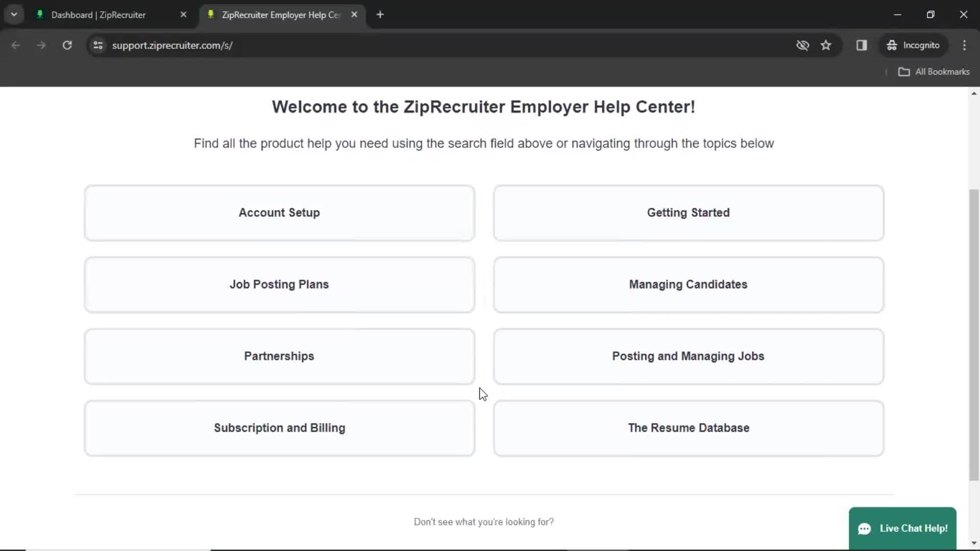Click the scrollbar up arrow
The width and height of the screenshot is (980, 551).
click(974, 93)
